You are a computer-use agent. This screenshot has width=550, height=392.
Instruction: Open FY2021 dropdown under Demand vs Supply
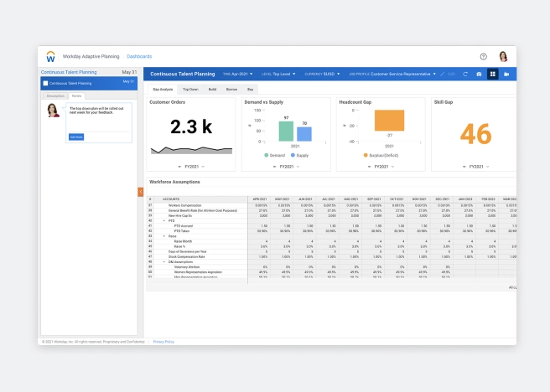pyautogui.click(x=290, y=167)
